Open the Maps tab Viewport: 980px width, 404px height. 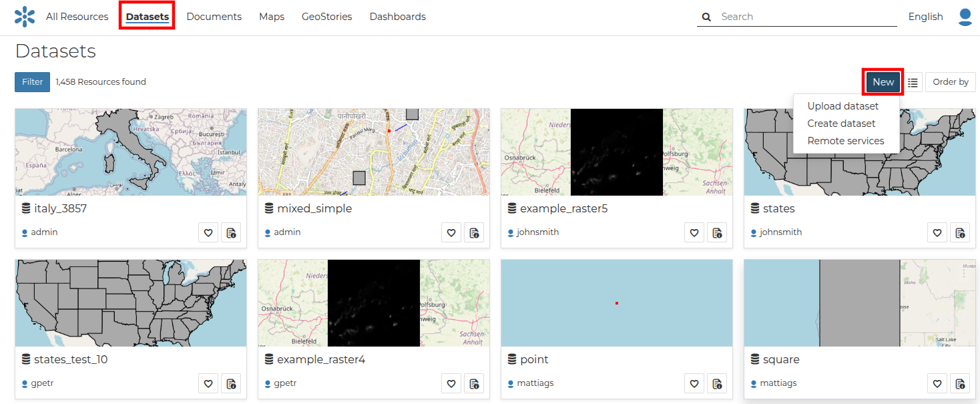(272, 17)
